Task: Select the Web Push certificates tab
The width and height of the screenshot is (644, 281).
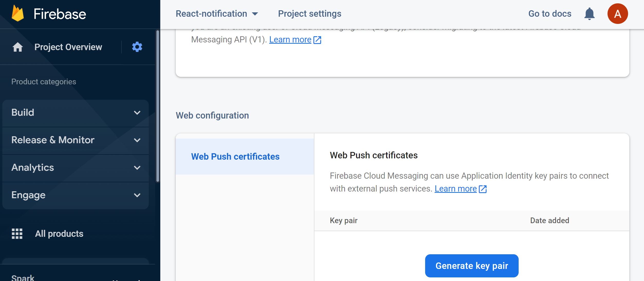Action: click(245, 157)
